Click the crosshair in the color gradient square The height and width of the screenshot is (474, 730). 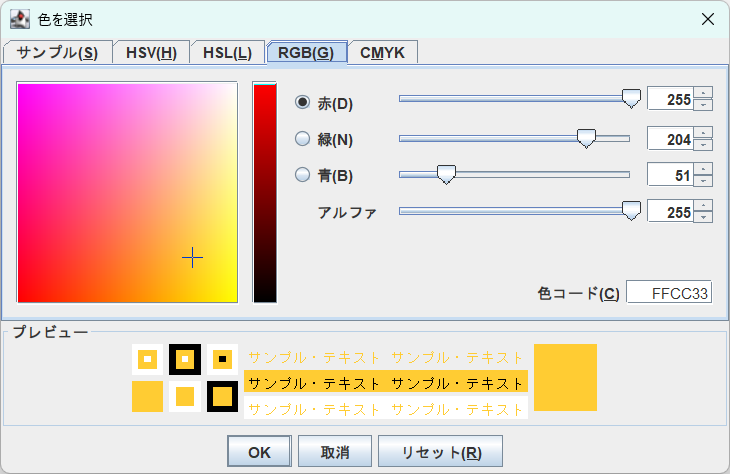pyautogui.click(x=192, y=257)
